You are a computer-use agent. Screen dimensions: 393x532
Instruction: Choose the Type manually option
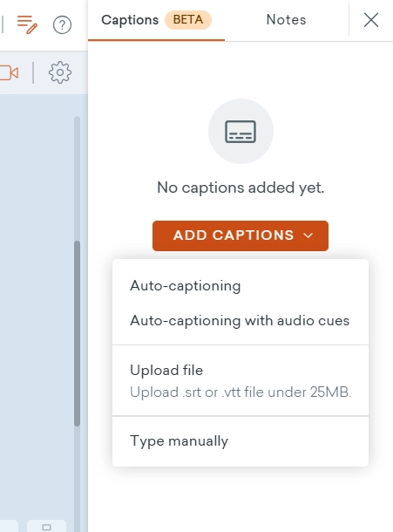241,441
